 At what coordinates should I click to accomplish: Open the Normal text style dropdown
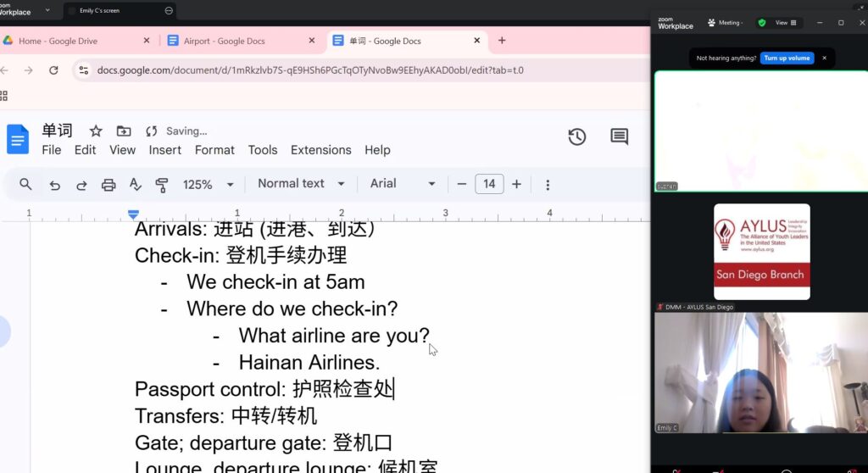(301, 184)
